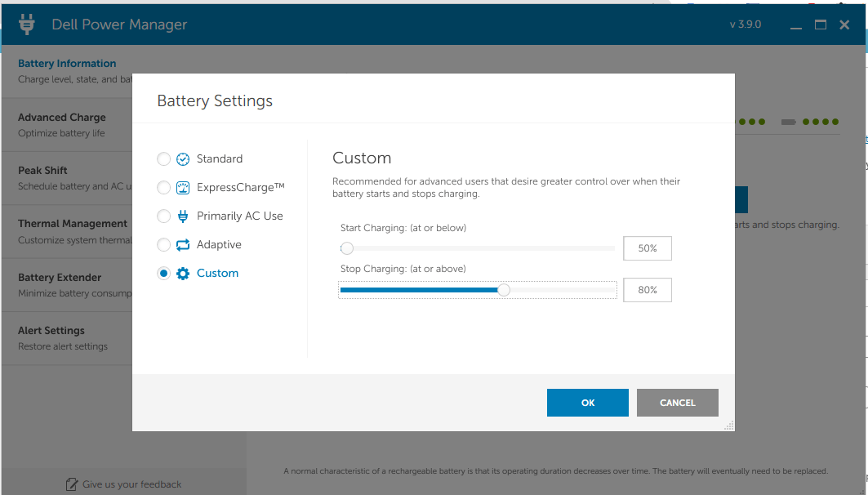Viewport: 868px width, 495px height.
Task: Open the Advanced Charge tab
Action: 67,125
